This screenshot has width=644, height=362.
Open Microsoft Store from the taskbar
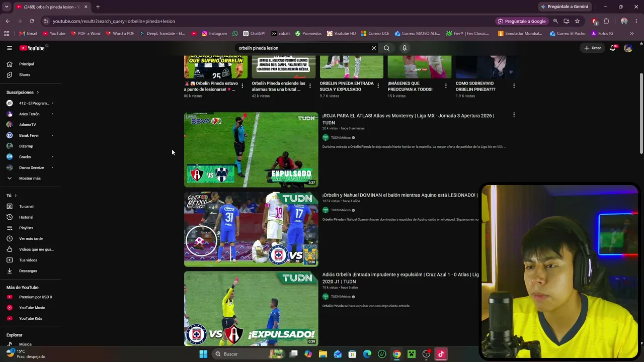click(x=352, y=354)
